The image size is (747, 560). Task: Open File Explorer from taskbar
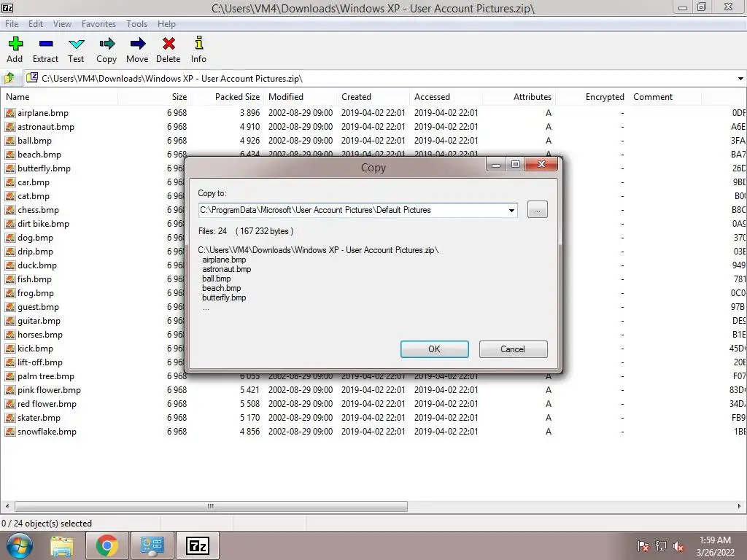(x=62, y=546)
